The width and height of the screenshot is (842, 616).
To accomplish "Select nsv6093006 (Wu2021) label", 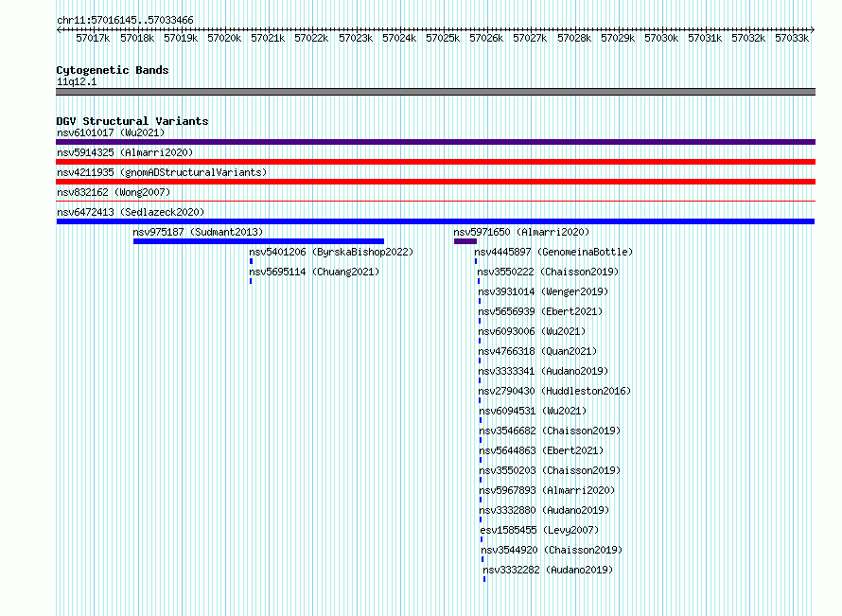I will 532,331.
